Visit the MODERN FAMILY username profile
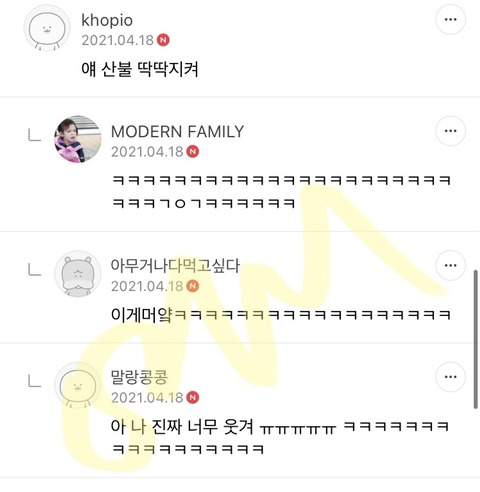The height and width of the screenshot is (492, 480). (177, 131)
